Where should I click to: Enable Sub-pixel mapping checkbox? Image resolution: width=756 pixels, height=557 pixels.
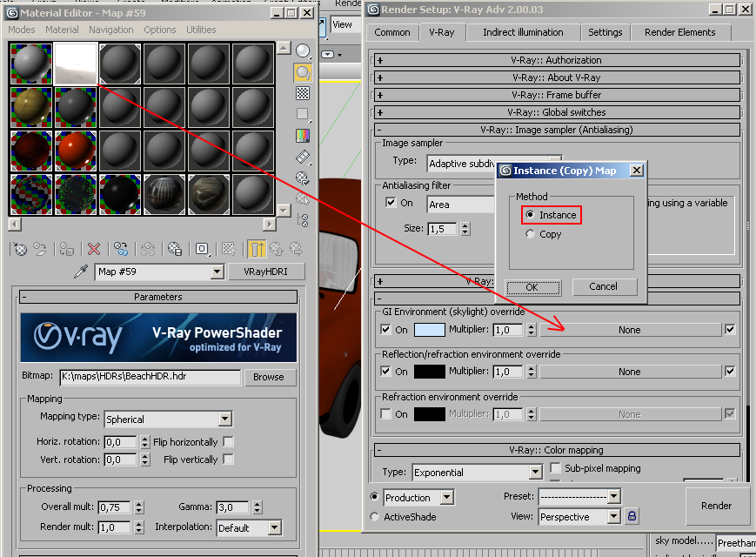[555, 467]
